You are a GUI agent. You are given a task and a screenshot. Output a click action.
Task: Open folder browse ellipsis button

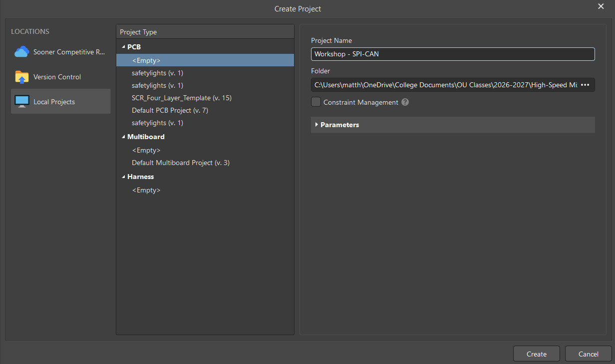(x=586, y=85)
